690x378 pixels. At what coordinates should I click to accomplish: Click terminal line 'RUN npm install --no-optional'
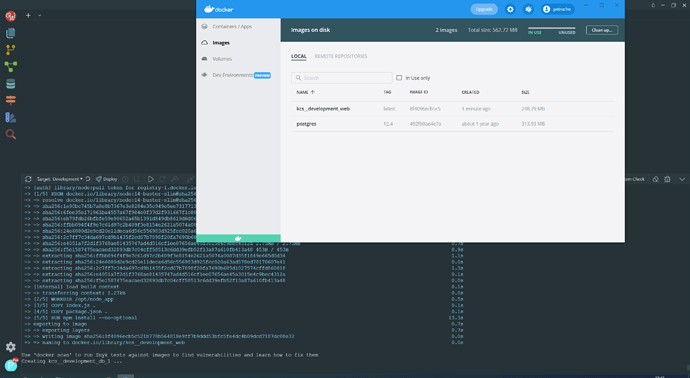click(95, 317)
